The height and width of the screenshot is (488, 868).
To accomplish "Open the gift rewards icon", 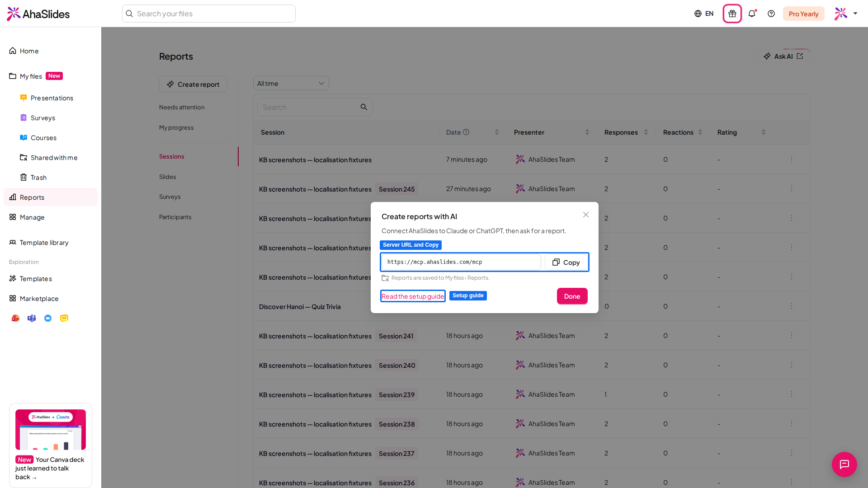I will [732, 14].
